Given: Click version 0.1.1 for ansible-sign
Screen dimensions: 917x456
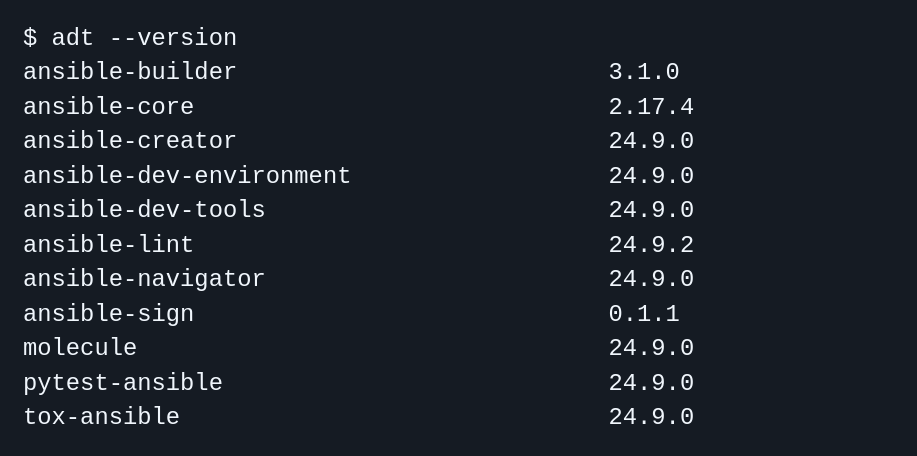Looking at the screenshot, I should [x=644, y=314].
